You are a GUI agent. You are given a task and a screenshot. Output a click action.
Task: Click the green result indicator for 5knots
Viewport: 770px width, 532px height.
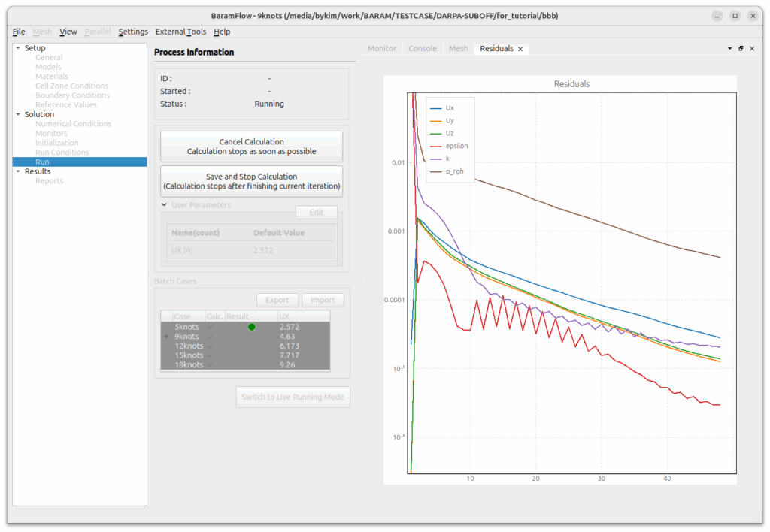251,327
